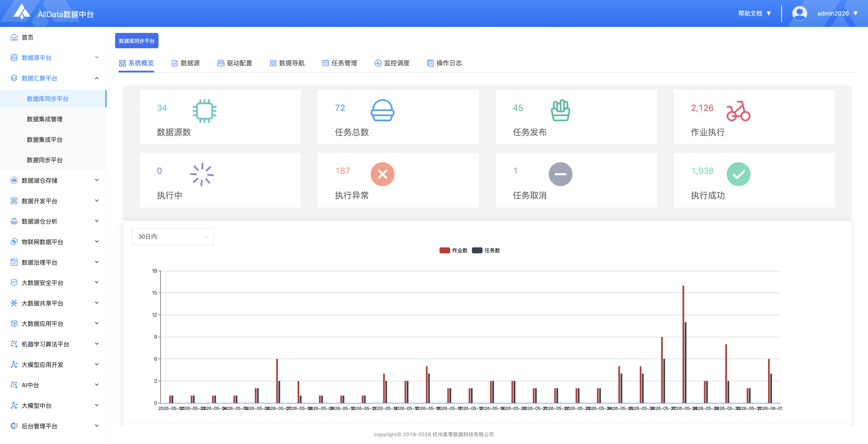Click the loading spinner icon in 执行中 card
The height and width of the screenshot is (444, 868).
(202, 174)
